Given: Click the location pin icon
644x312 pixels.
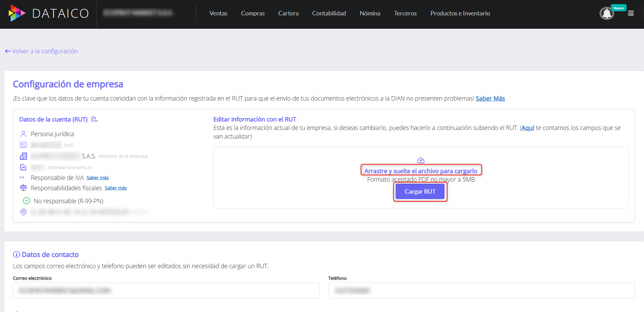Looking at the screenshot, I should tap(23, 212).
